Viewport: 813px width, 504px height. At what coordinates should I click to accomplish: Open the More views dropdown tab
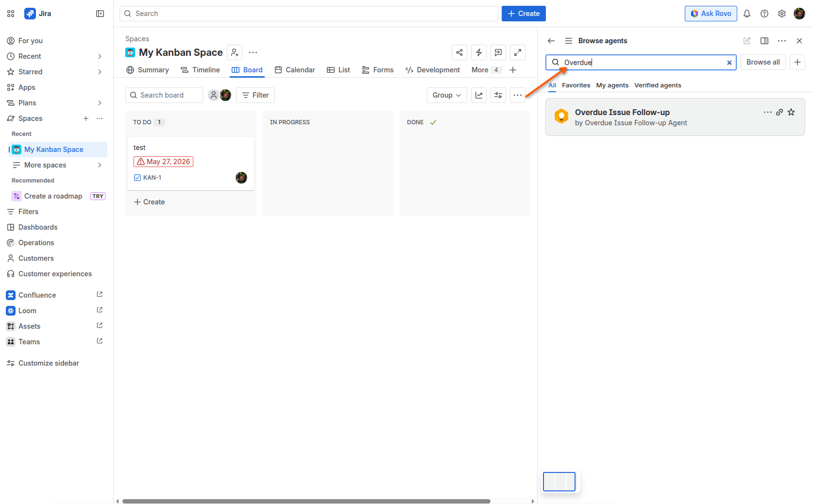click(x=486, y=70)
